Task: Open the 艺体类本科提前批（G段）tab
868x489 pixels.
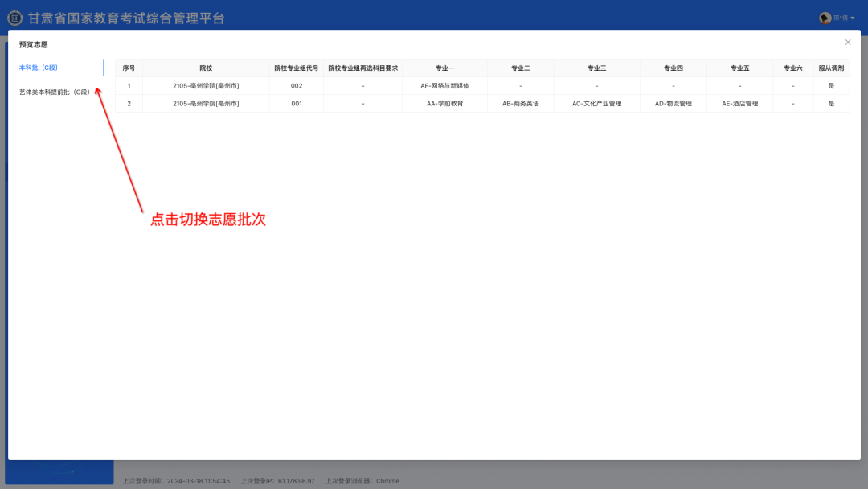Action: coord(54,92)
